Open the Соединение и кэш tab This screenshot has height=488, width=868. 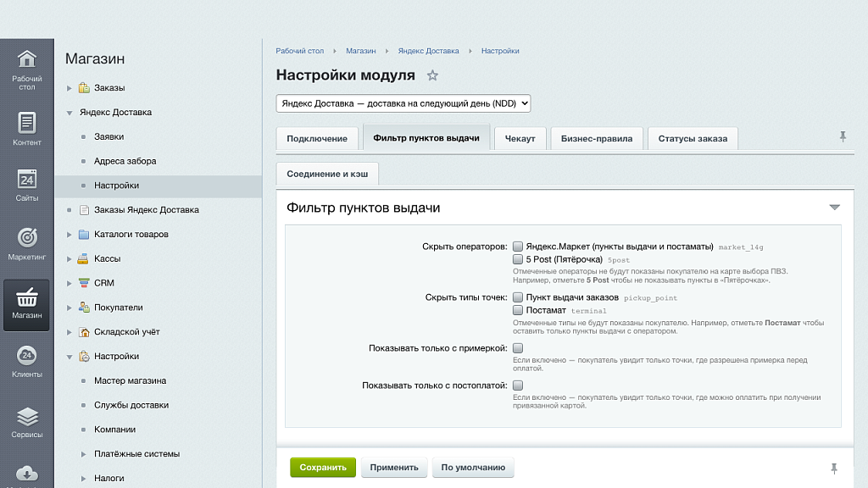(x=327, y=174)
